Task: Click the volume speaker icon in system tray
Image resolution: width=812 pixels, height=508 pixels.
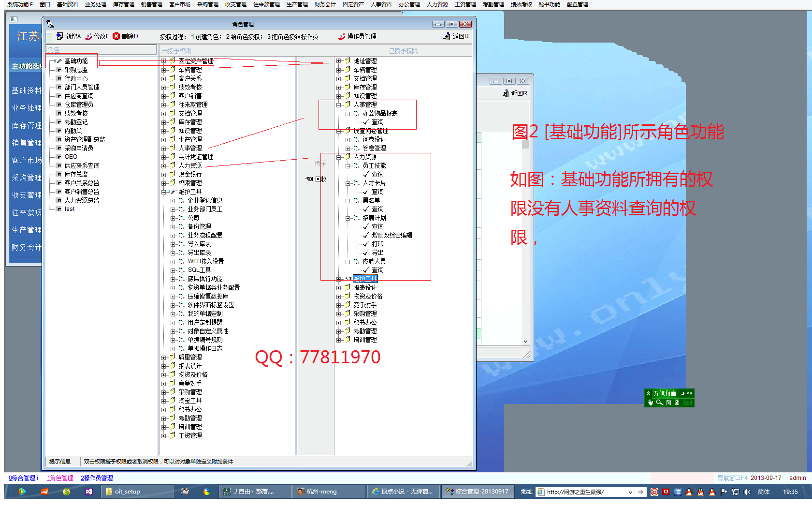Action: coord(747,492)
